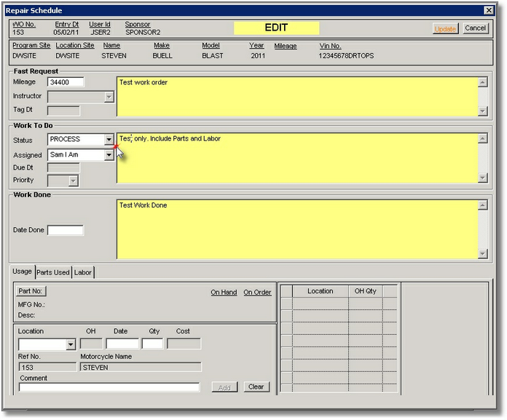Click the Mileage field containing 34400
The width and height of the screenshot is (507, 420).
66,82
